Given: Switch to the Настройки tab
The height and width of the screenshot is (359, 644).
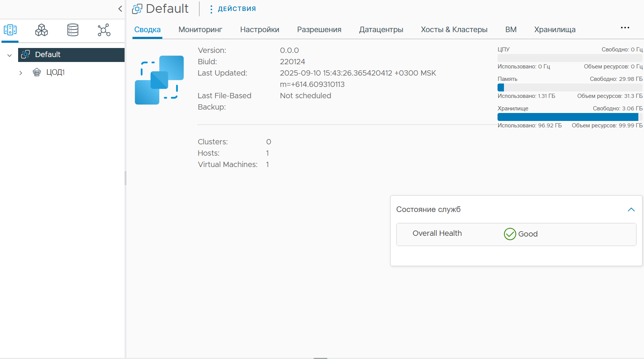Looking at the screenshot, I should 260,29.
